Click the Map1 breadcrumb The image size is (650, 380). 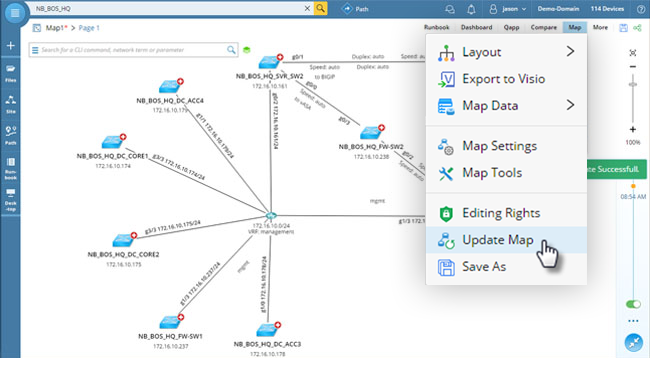click(56, 28)
